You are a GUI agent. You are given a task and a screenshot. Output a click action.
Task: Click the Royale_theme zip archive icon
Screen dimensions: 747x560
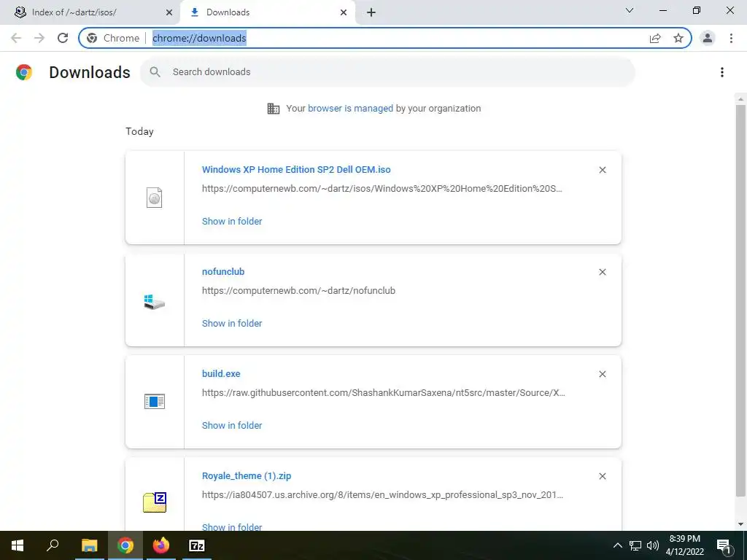point(155,502)
